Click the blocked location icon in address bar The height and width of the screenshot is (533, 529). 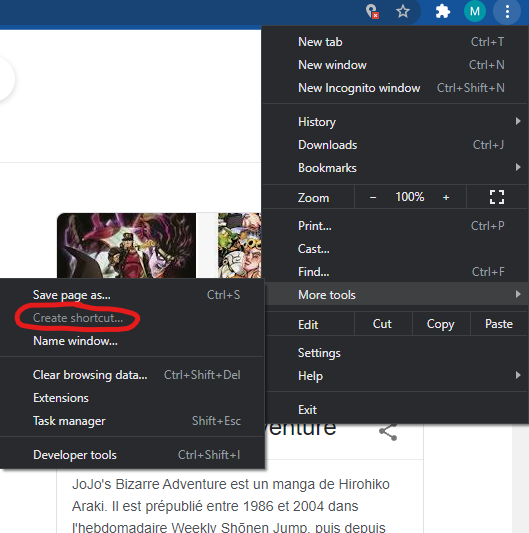tap(372, 12)
